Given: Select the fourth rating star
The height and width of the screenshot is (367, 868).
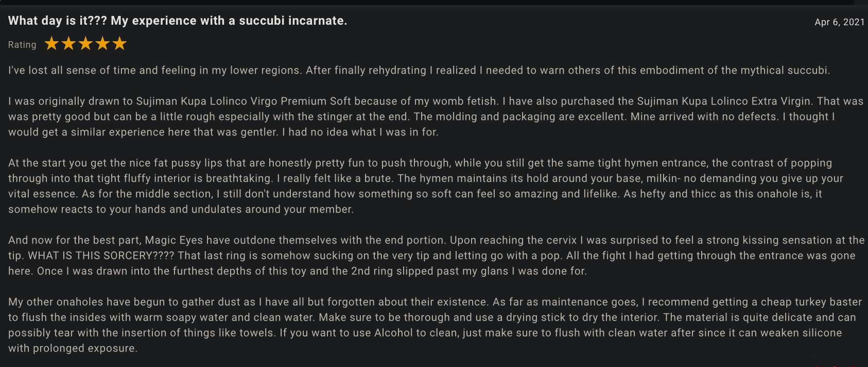Looking at the screenshot, I should pos(102,44).
